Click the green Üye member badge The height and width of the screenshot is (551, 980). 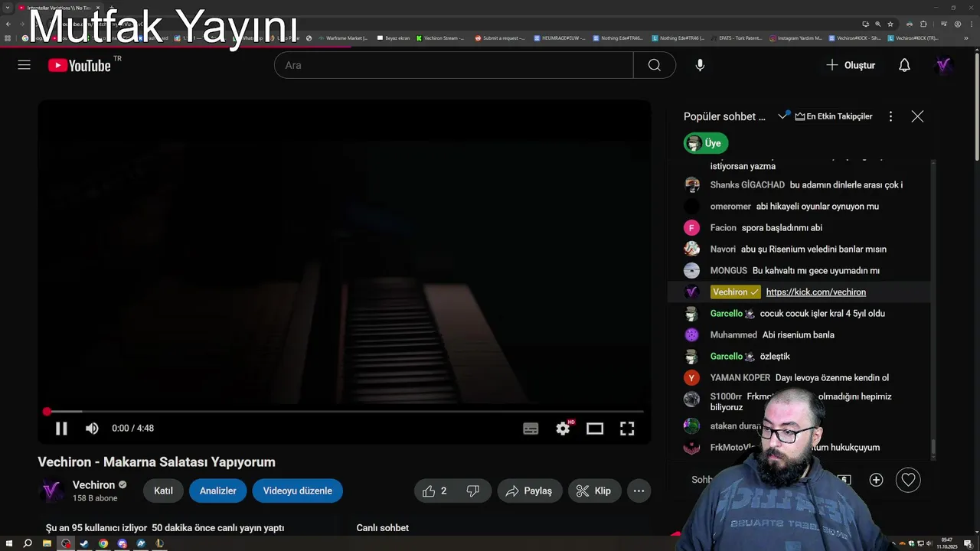coord(706,143)
